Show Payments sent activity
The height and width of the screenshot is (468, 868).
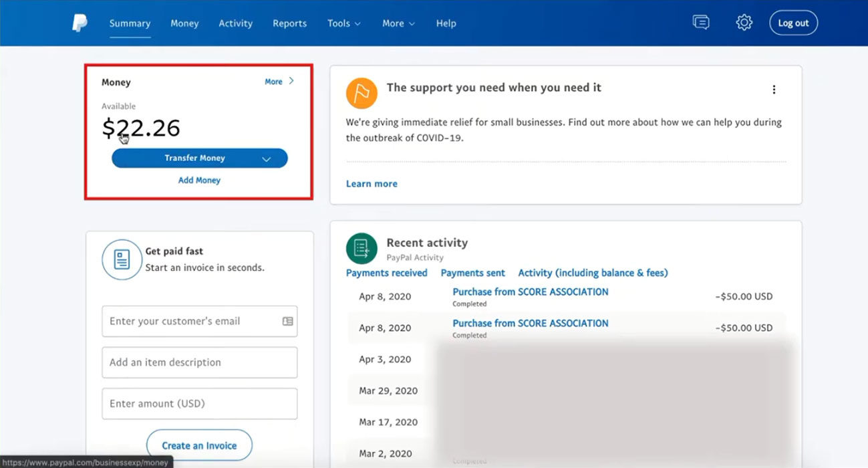[472, 273]
